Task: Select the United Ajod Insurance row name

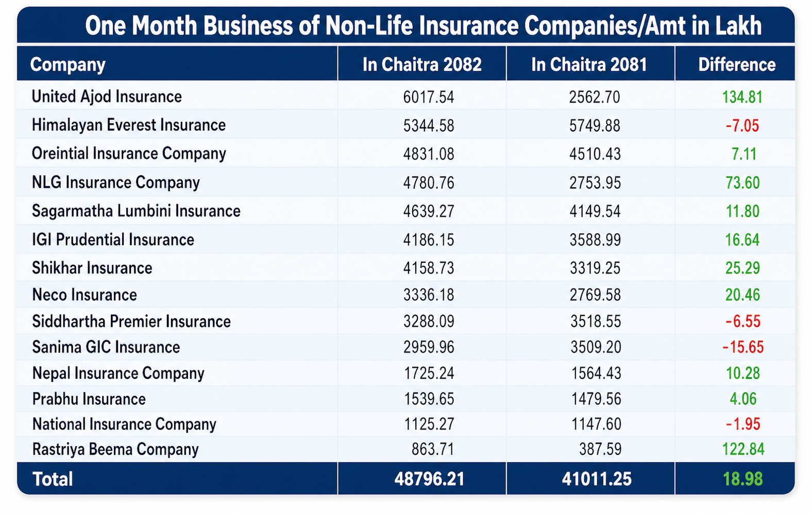Action: [107, 97]
